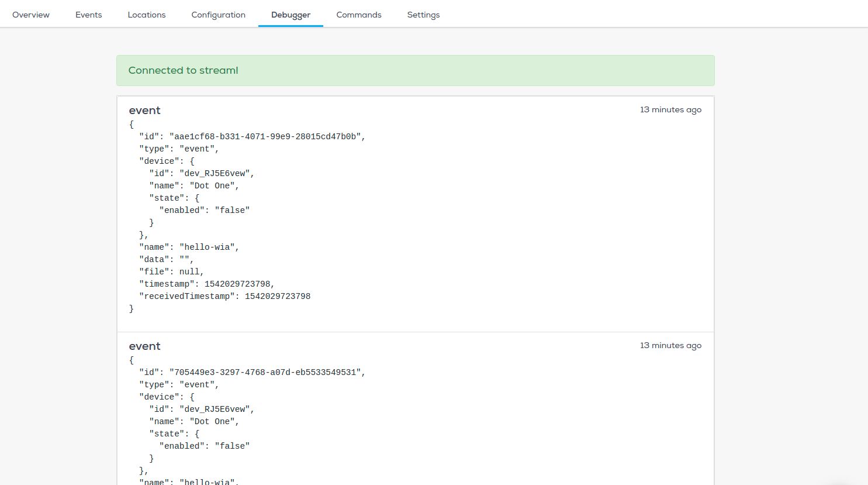Switch to the Events tab
The height and width of the screenshot is (485, 868).
88,15
